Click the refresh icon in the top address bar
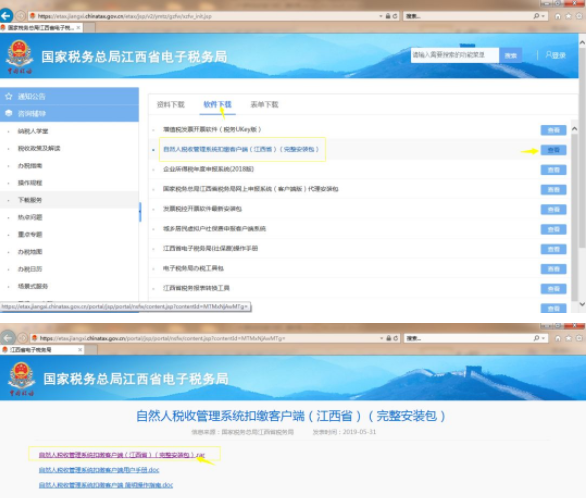 pyautogui.click(x=395, y=16)
